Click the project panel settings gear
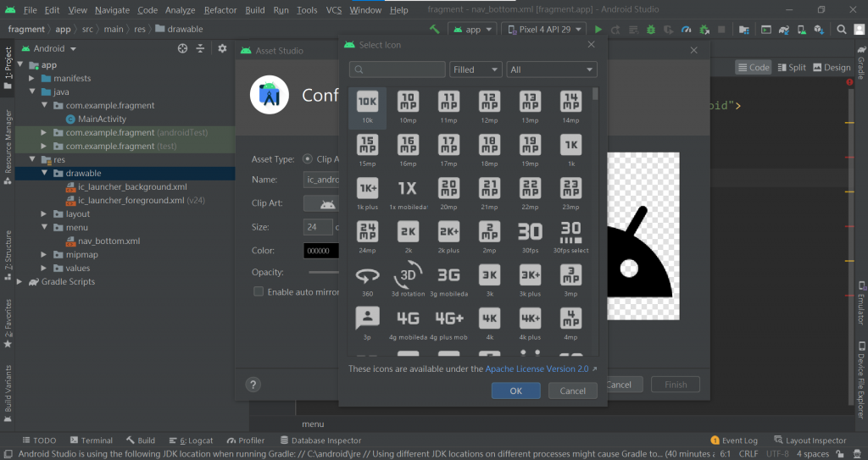 pos(222,49)
